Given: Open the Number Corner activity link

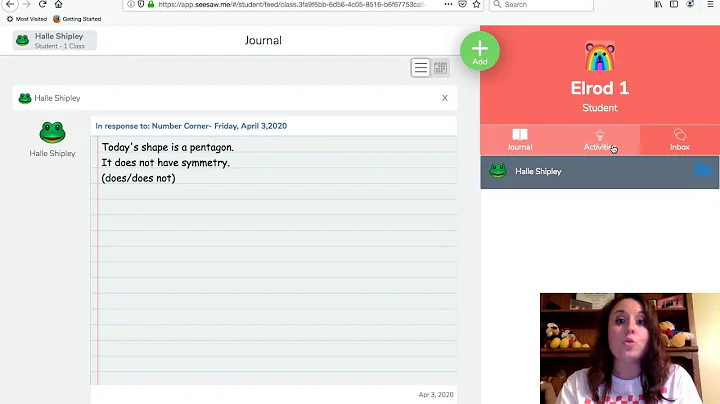Looking at the screenshot, I should coord(191,126).
